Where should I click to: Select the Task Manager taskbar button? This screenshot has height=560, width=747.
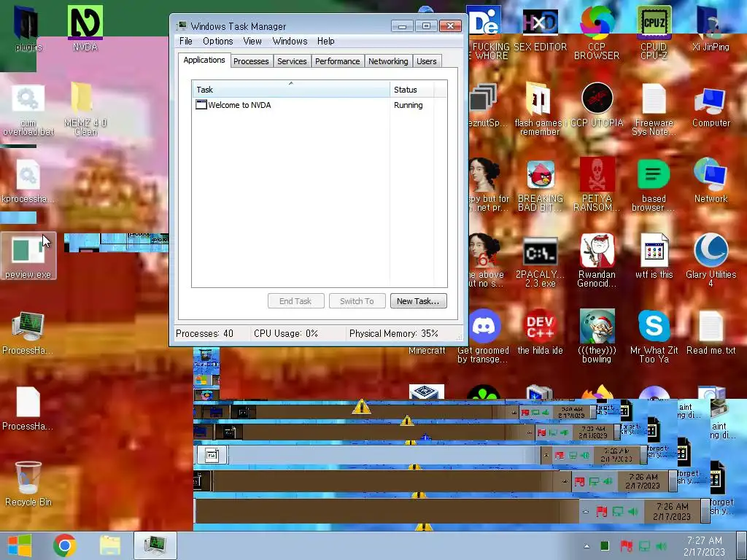click(155, 545)
